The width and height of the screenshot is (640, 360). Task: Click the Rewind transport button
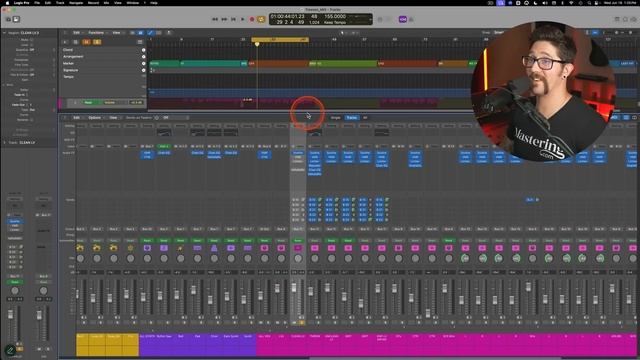tap(215, 19)
